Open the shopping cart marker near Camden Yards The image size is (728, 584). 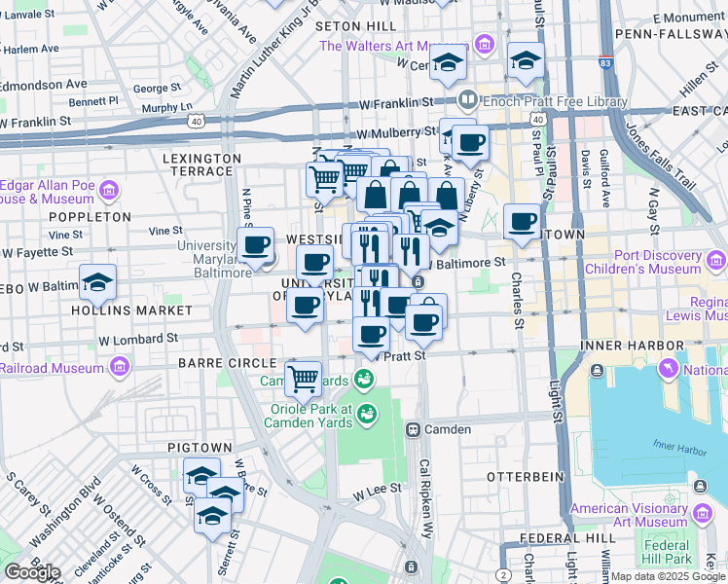[304, 381]
